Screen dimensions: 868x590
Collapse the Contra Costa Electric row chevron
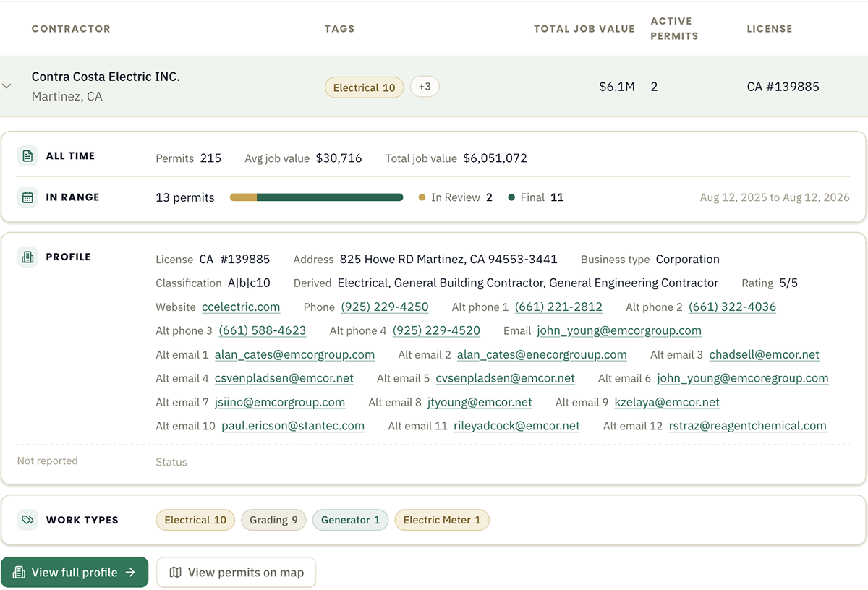click(x=7, y=86)
